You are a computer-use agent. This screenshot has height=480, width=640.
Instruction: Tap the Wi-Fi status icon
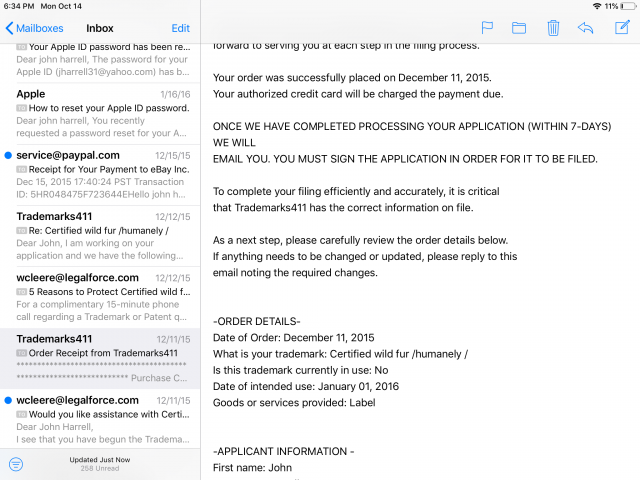(597, 6)
